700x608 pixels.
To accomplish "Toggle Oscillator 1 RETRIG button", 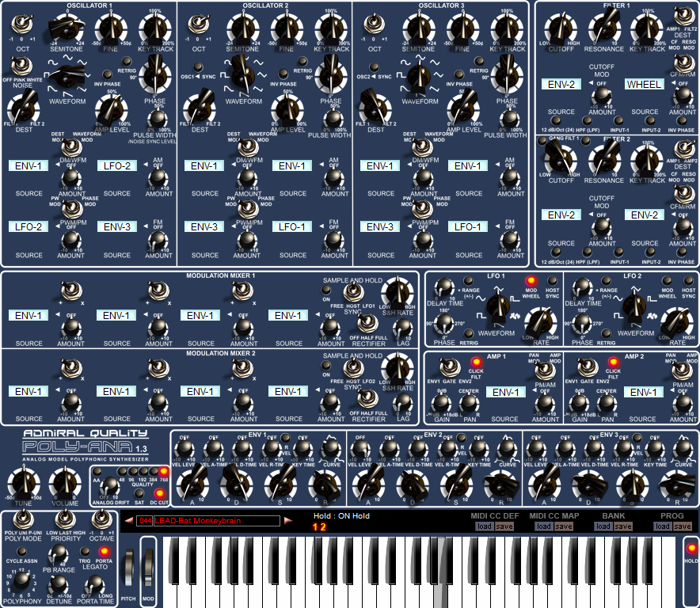I will pos(127,61).
